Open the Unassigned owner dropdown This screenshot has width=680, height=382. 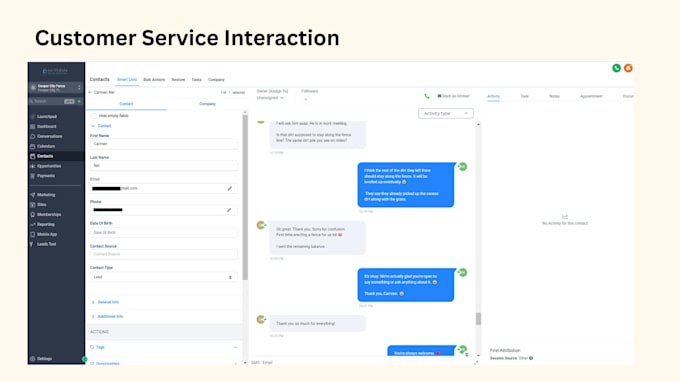pos(270,98)
